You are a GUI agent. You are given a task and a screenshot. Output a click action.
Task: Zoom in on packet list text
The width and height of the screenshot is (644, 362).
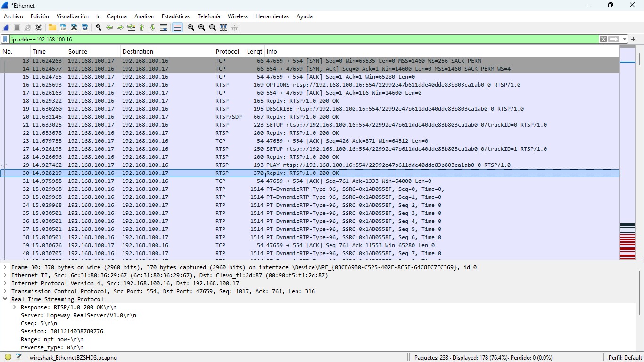(x=191, y=27)
